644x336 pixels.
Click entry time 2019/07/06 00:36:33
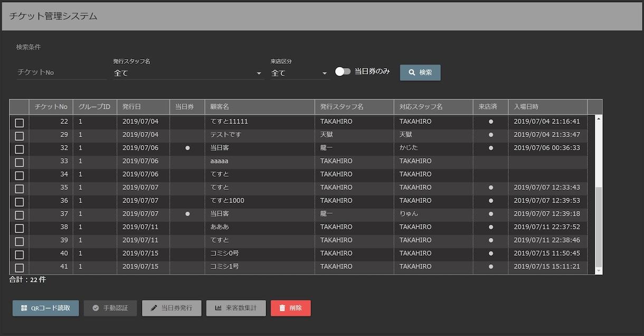(547, 148)
